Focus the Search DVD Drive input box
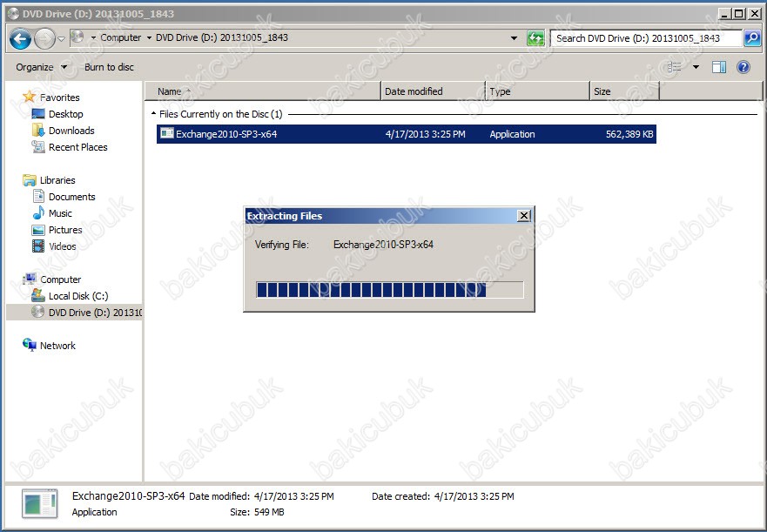This screenshot has width=767, height=532. (x=646, y=38)
